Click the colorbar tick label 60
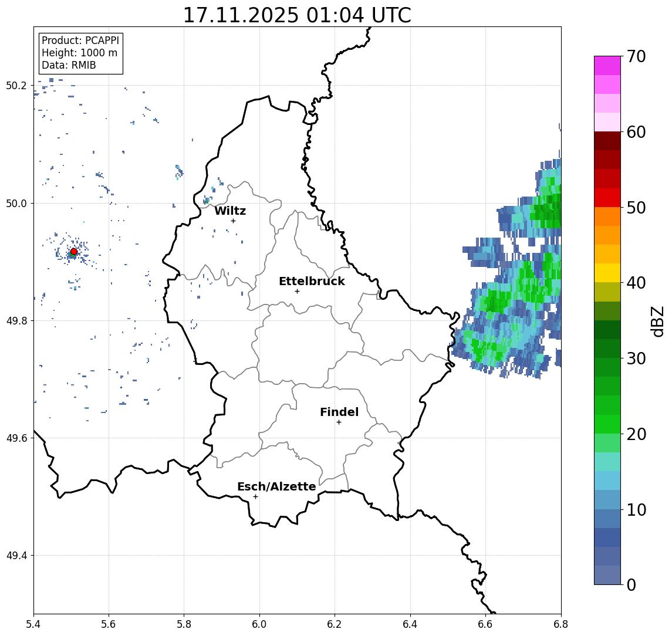This screenshot has width=672, height=636. click(x=636, y=132)
